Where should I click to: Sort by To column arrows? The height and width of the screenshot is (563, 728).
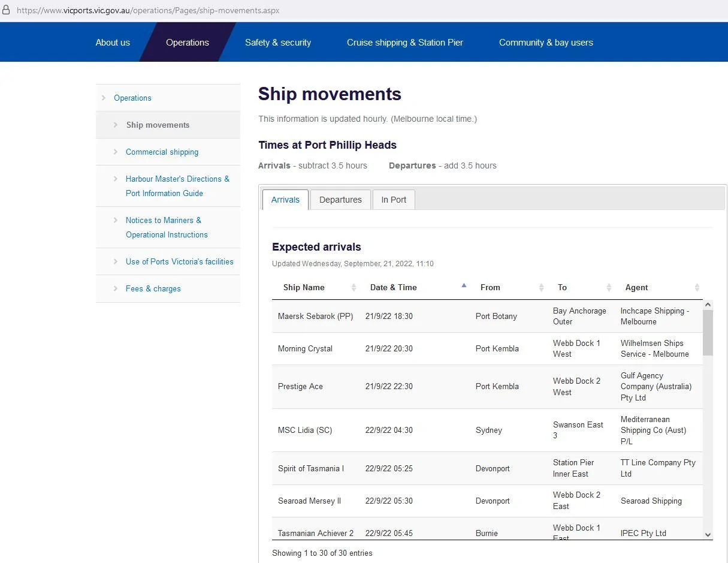tap(609, 287)
